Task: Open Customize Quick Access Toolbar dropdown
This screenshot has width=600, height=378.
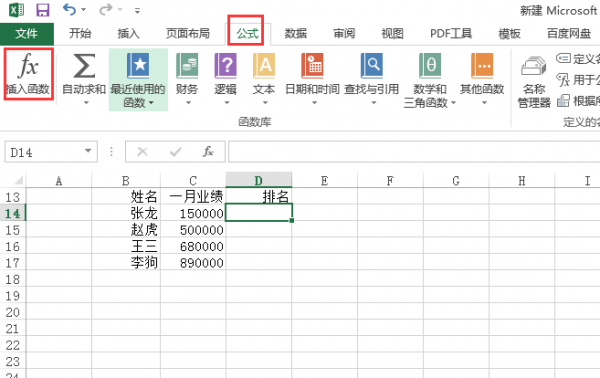Action: point(137,11)
